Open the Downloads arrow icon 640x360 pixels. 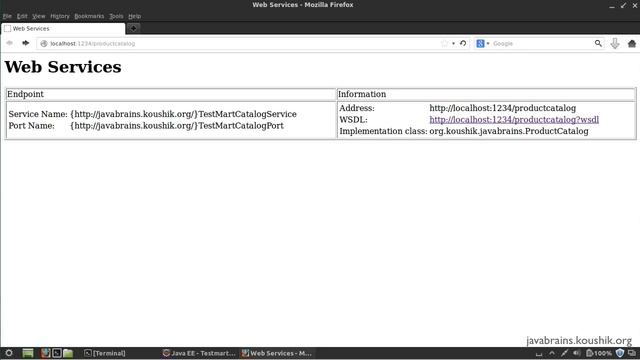click(x=615, y=43)
